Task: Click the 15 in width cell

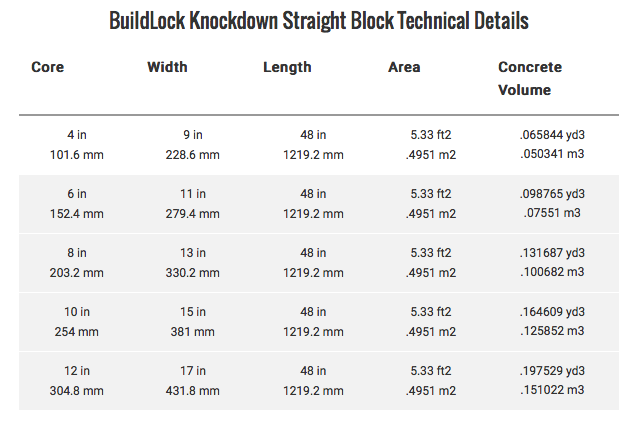Action: pyautogui.click(x=193, y=312)
